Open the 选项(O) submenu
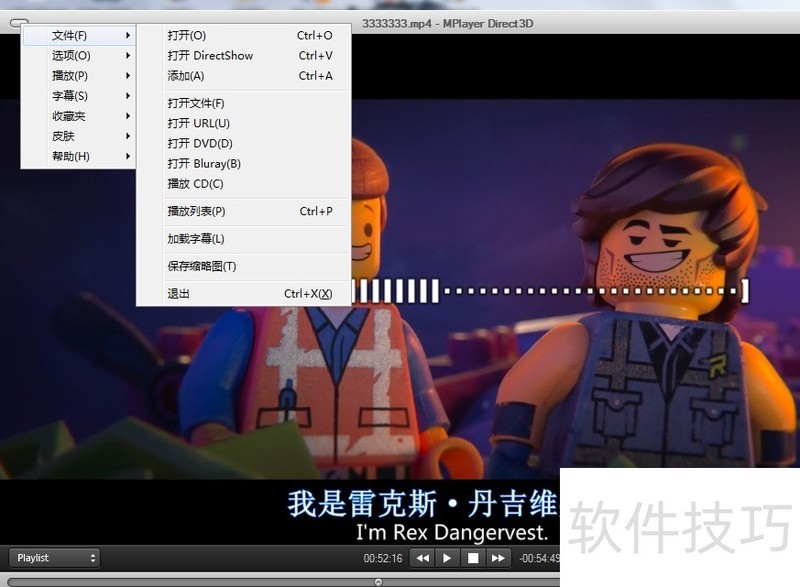The width and height of the screenshot is (800, 587). (x=78, y=56)
